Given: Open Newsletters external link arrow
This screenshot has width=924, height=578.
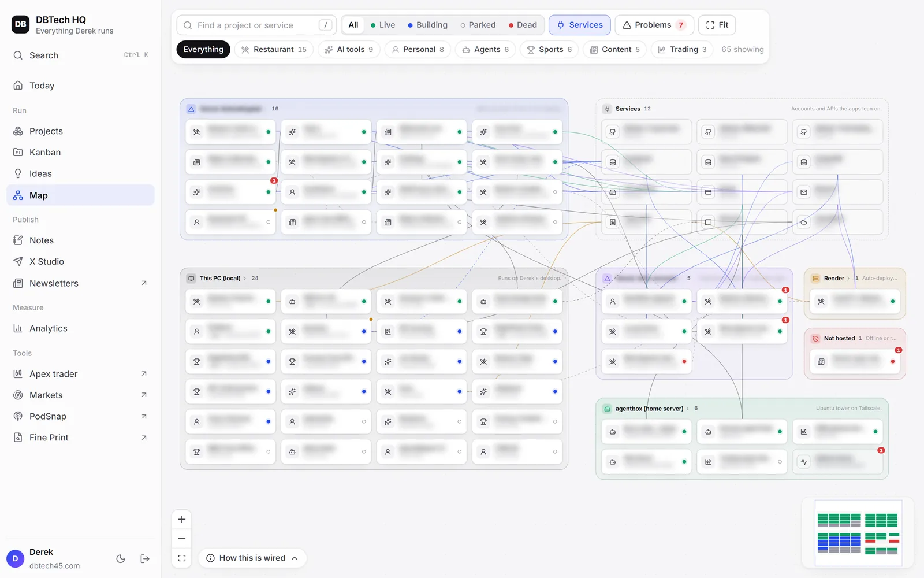Looking at the screenshot, I should click(x=144, y=283).
